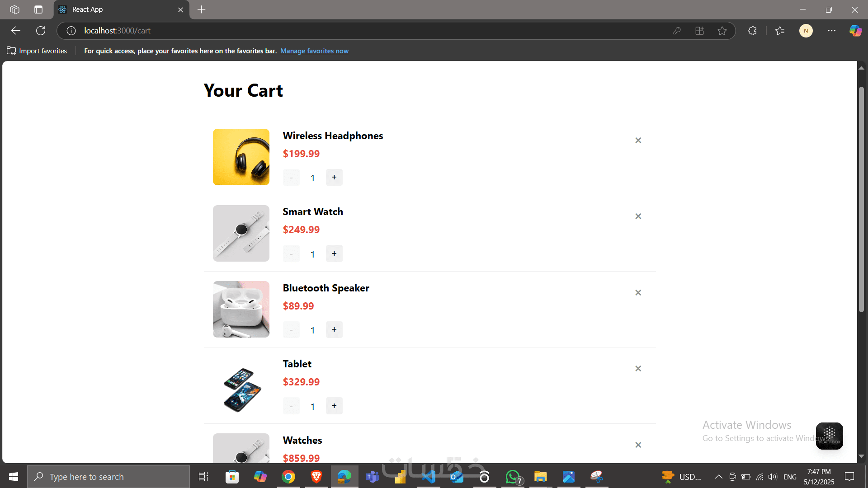
Task: Open Copilot sidebar icon
Action: (855, 31)
